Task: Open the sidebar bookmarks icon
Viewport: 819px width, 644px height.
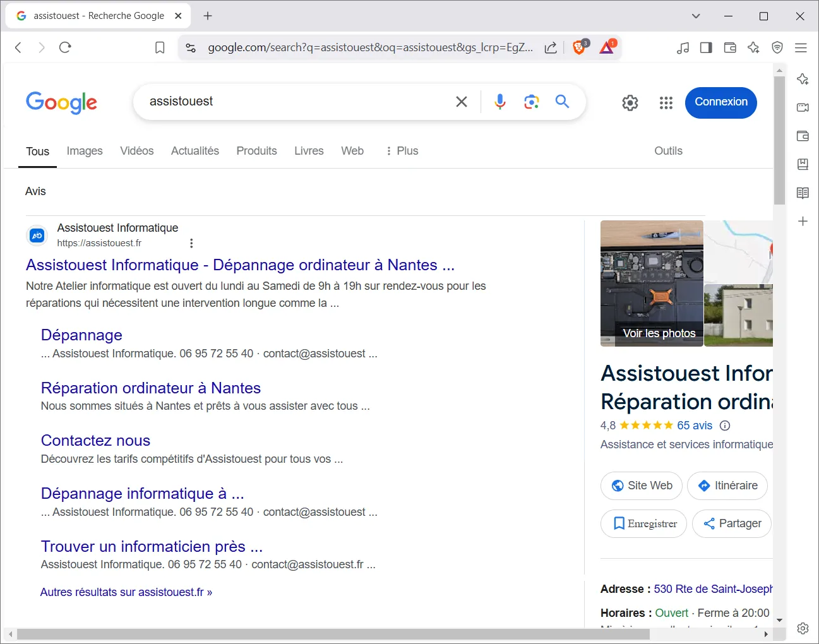Action: 803,164
